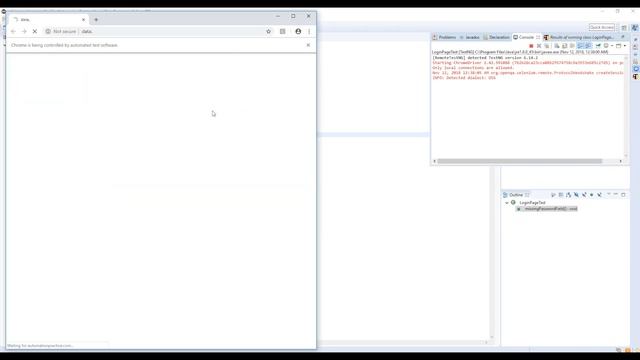Click the editor area vertical scrollbar in Eclipse
The height and width of the screenshot is (360, 640).
[x=492, y=253]
